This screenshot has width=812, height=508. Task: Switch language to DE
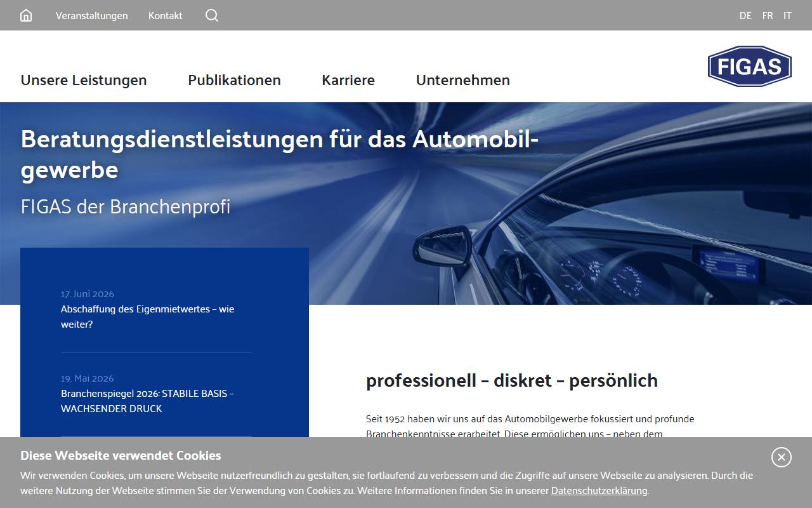[745, 16]
